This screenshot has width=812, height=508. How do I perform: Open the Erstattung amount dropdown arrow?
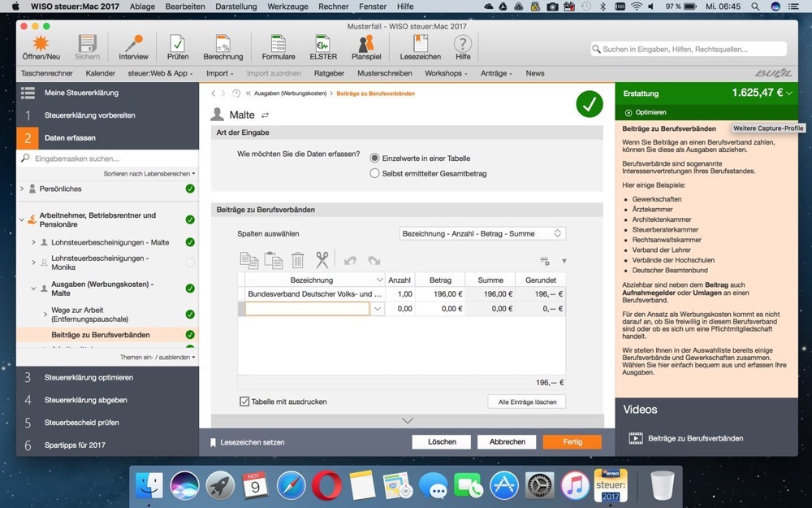tap(789, 93)
